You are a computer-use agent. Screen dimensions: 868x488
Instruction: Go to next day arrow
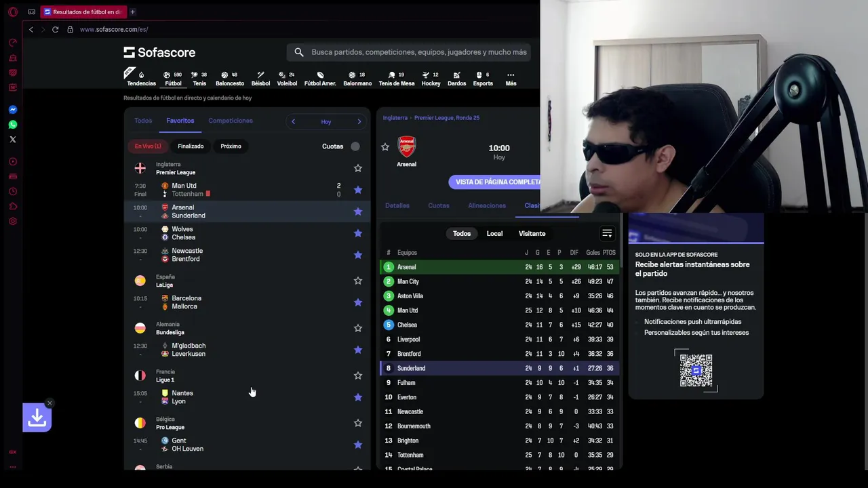[x=359, y=121]
